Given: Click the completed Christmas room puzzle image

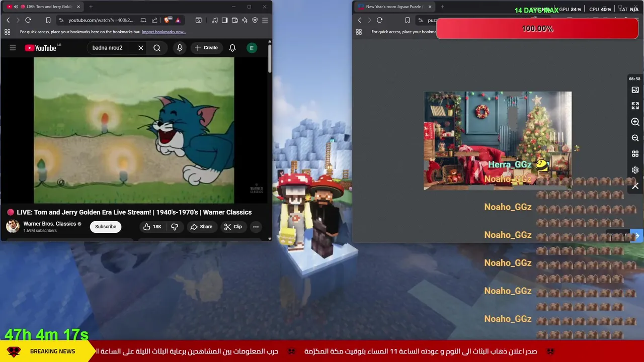Looking at the screenshot, I should pyautogui.click(x=498, y=141).
